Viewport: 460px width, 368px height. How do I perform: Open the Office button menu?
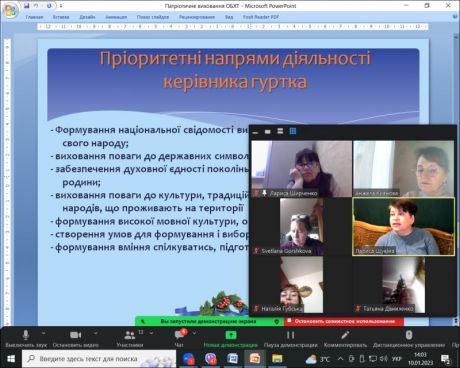(10, 10)
